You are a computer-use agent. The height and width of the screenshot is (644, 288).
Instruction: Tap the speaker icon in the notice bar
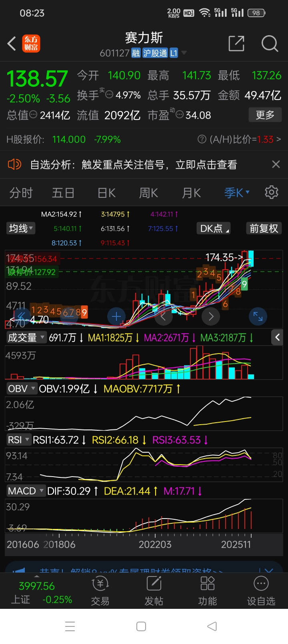tap(14, 164)
